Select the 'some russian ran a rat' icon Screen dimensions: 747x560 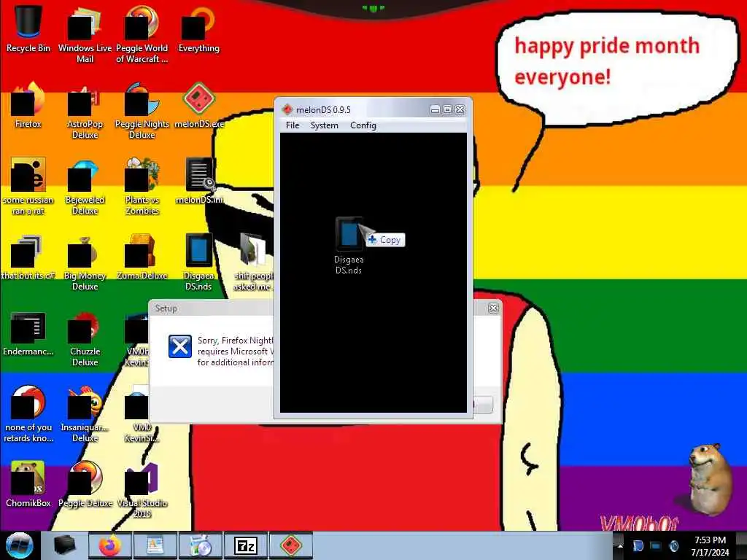pos(28,186)
